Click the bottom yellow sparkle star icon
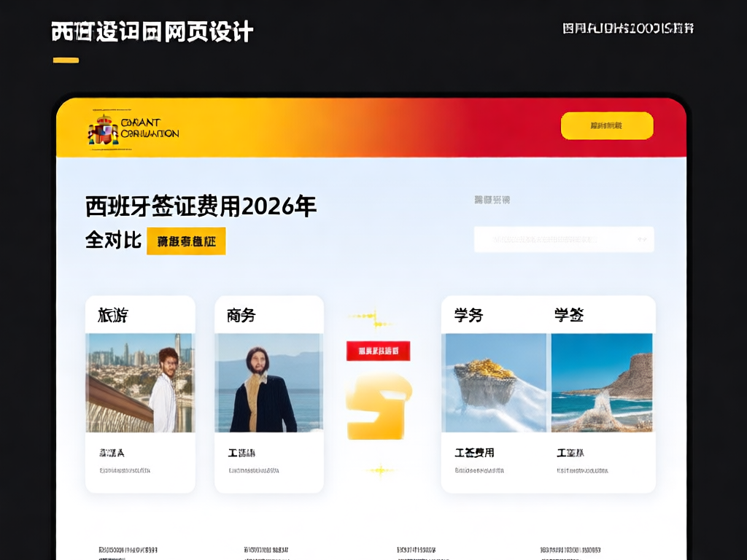Image resolution: width=747 pixels, height=560 pixels. pyautogui.click(x=380, y=471)
